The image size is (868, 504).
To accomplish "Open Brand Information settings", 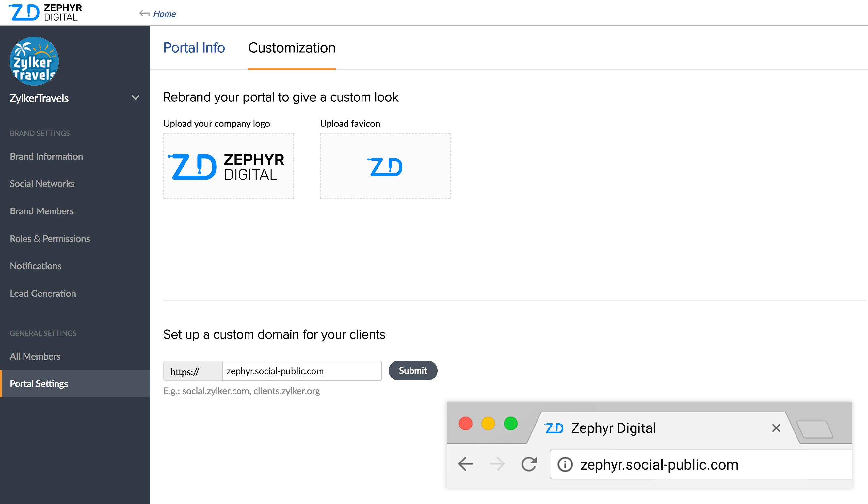I will pos(46,156).
